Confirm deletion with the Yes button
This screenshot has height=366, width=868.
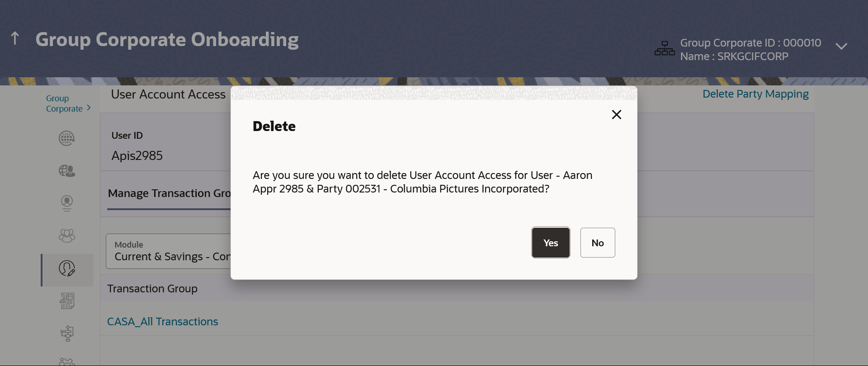[x=551, y=243]
